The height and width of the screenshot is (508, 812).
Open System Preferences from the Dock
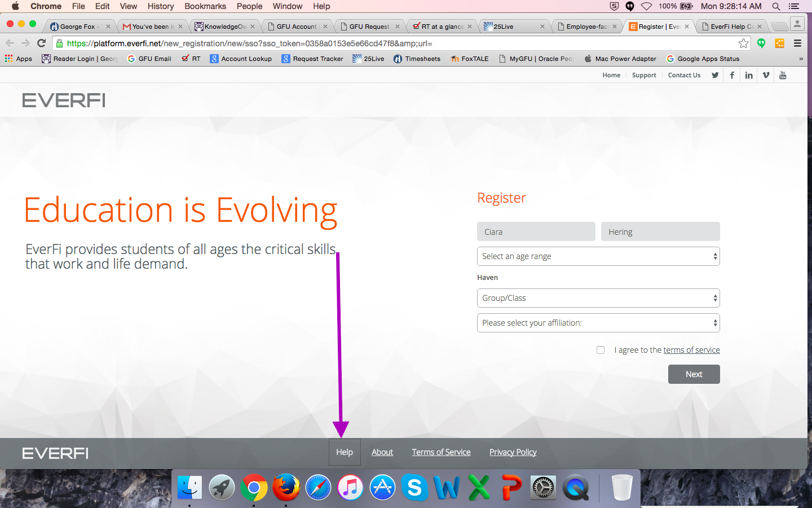click(x=543, y=488)
